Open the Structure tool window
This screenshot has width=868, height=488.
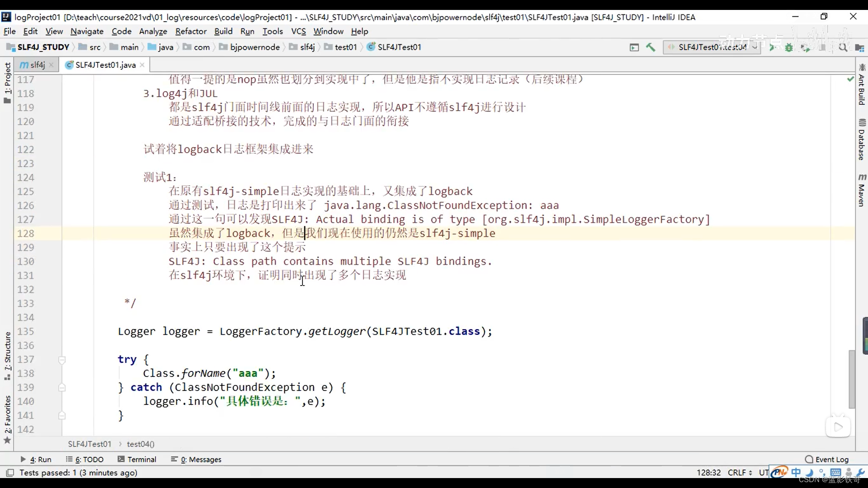click(x=7, y=356)
